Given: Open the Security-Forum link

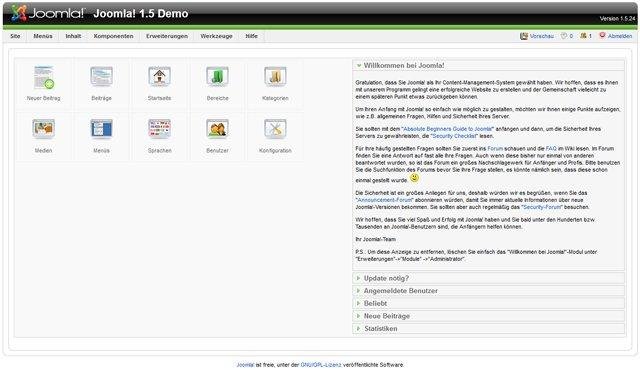Looking at the screenshot, I should click(x=542, y=207).
